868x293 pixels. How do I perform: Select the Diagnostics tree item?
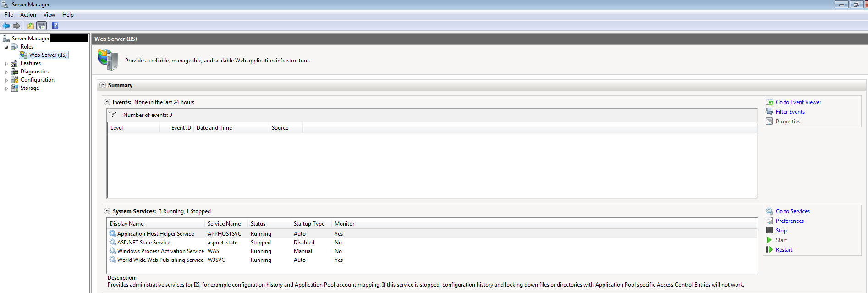34,72
